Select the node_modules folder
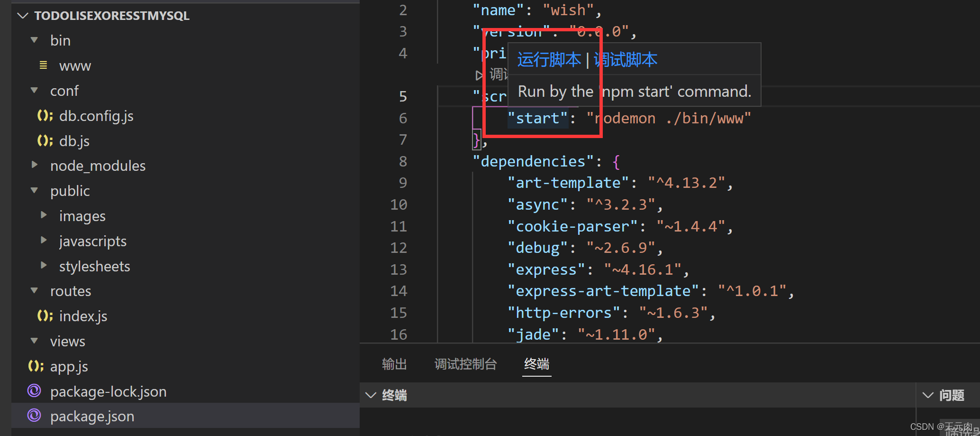The image size is (980, 436). pyautogui.click(x=98, y=166)
